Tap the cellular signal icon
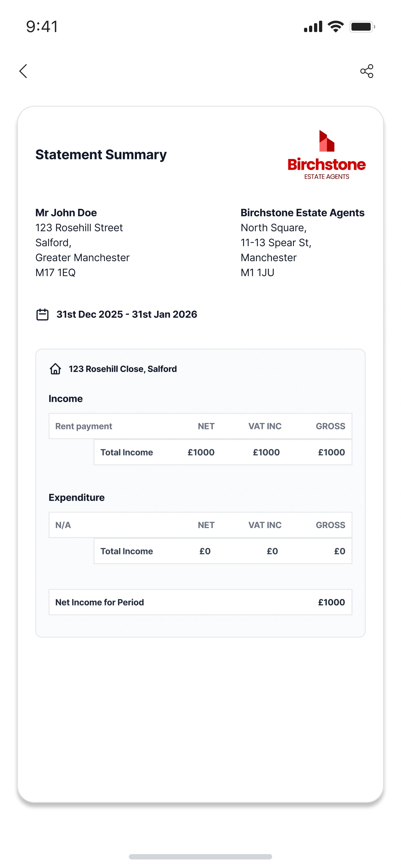 pyautogui.click(x=313, y=27)
